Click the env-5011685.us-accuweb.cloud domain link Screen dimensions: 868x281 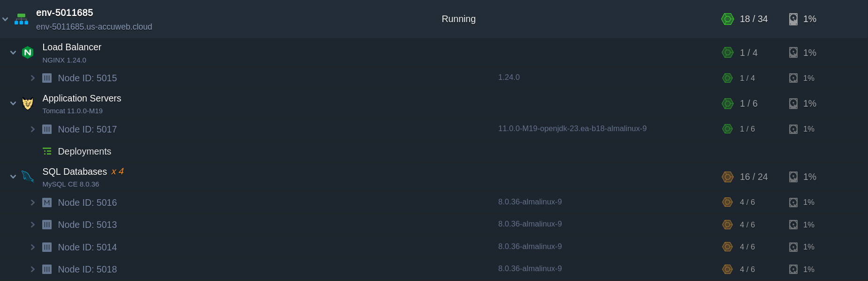coord(94,27)
